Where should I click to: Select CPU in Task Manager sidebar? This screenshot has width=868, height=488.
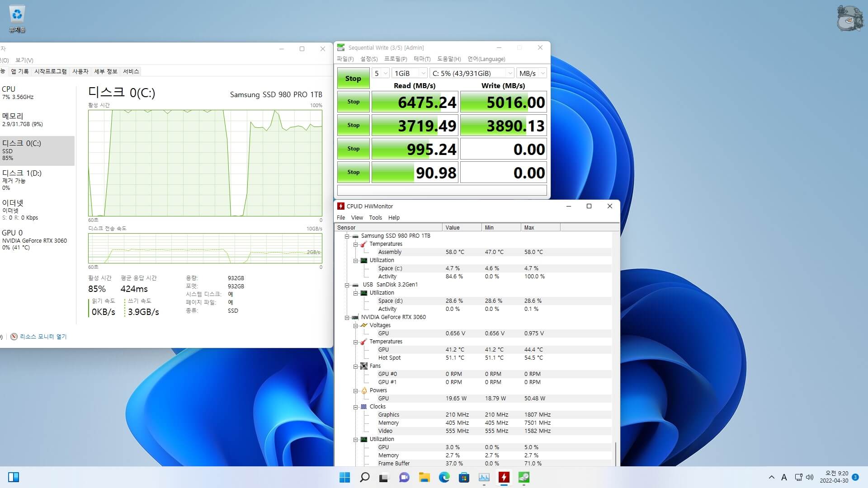click(37, 93)
